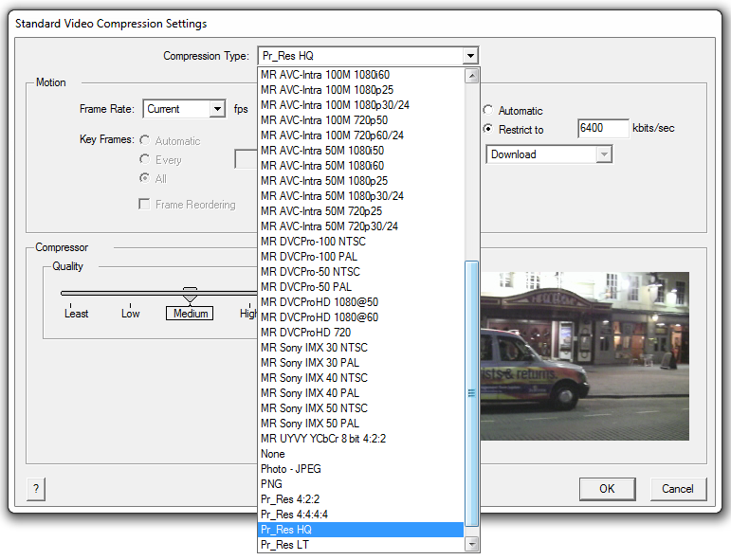Click the OK button
Screen dimensions: 731x560
(x=607, y=489)
